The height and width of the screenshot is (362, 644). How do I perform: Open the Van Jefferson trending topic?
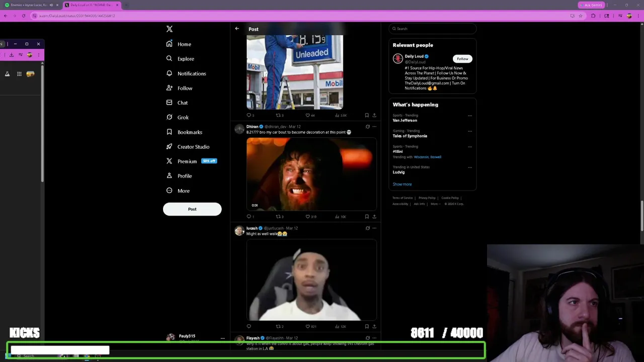tap(405, 121)
